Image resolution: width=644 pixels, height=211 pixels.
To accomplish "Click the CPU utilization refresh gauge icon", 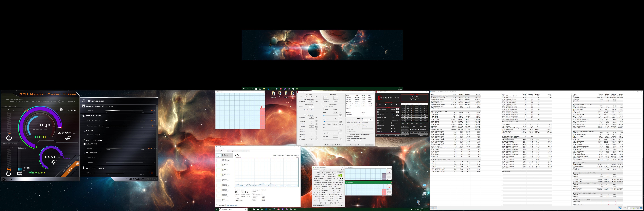I will [9, 138].
